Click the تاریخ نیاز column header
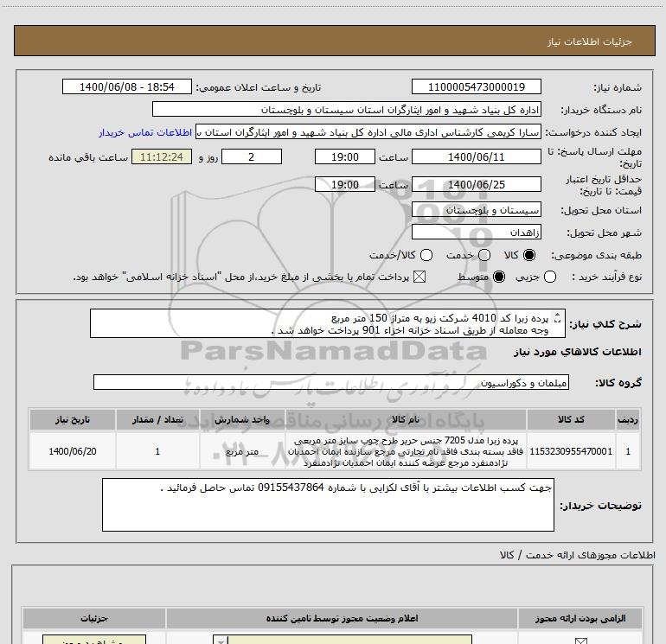 (x=72, y=419)
